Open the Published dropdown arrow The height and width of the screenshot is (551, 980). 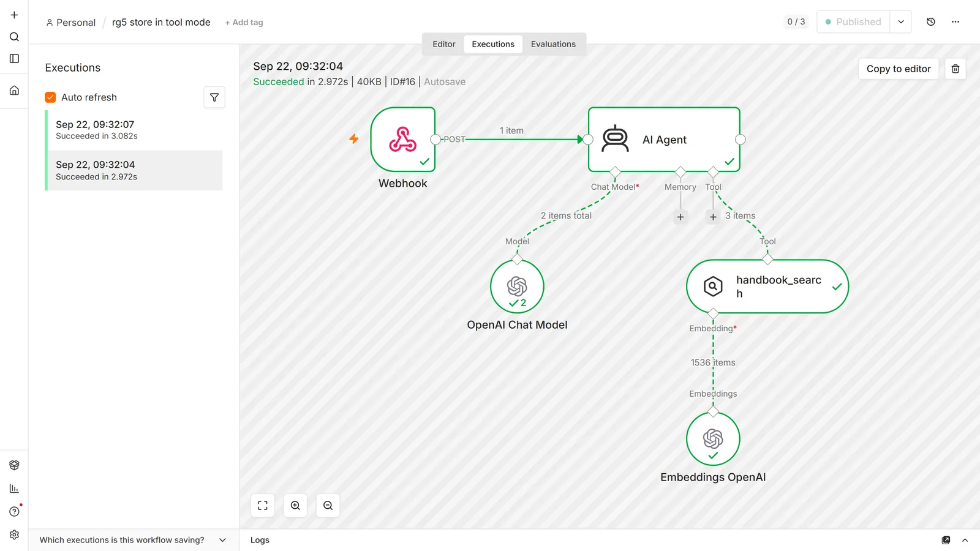click(901, 22)
